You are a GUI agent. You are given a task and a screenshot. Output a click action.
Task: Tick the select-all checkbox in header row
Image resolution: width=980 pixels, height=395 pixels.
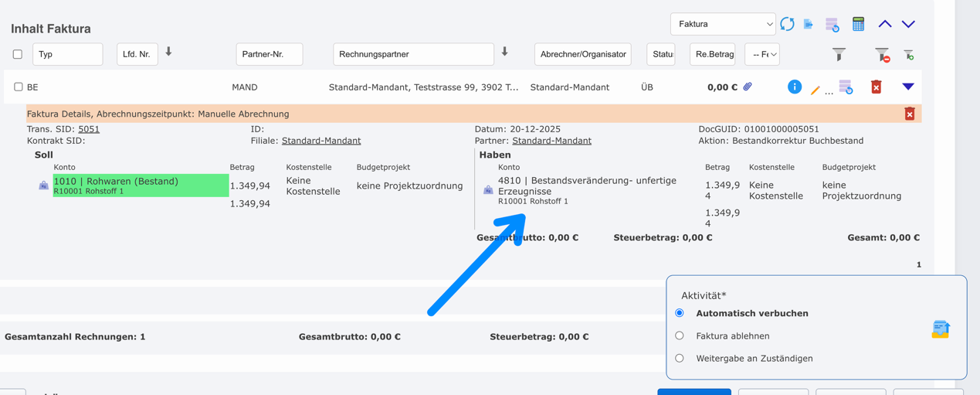(18, 54)
